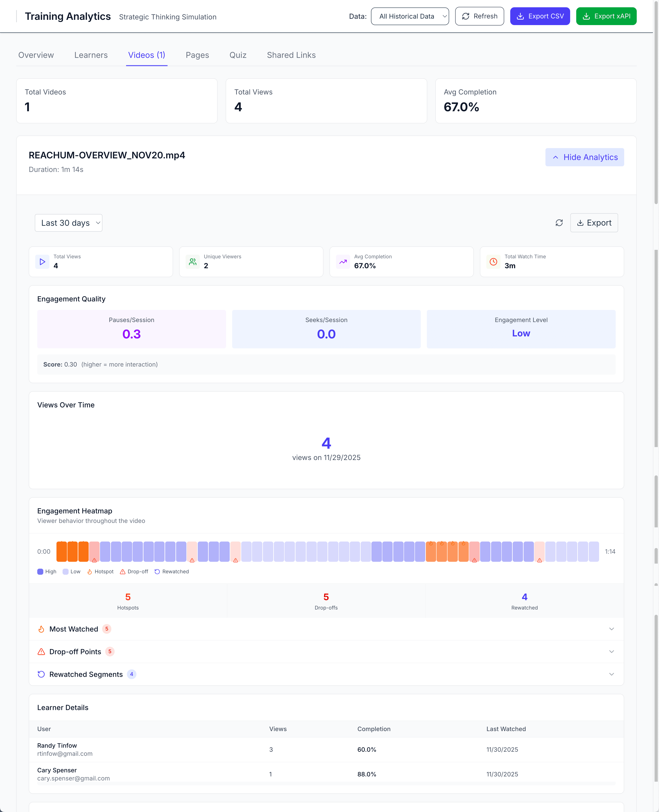Open the Last 30 days dropdown
This screenshot has height=812, width=659.
click(69, 223)
